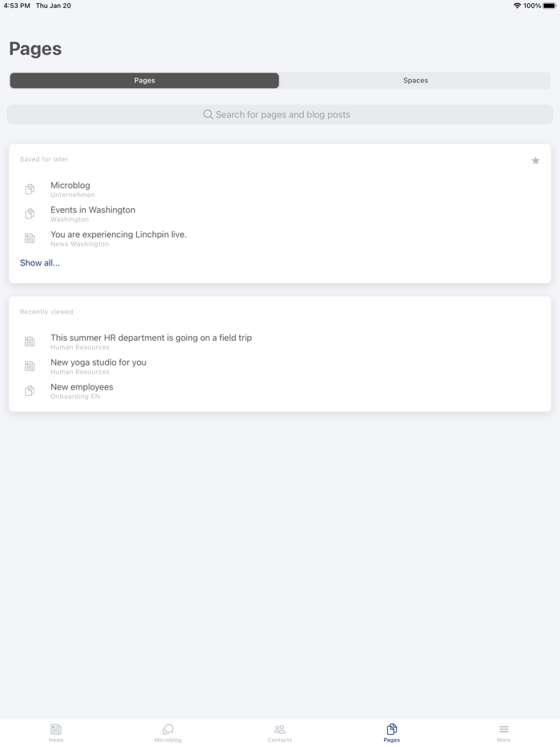This screenshot has height=747, width=560.
Task: Open the More menu icon
Action: [x=503, y=729]
